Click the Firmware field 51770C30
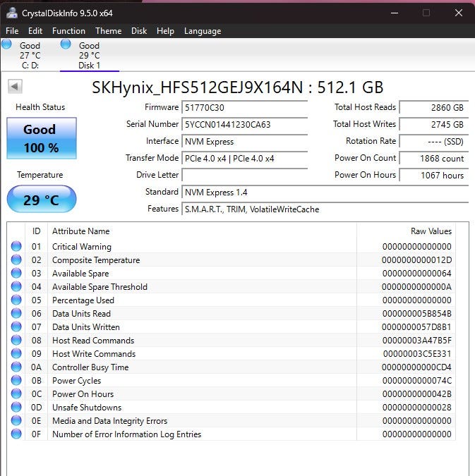475x476 pixels. coord(245,108)
